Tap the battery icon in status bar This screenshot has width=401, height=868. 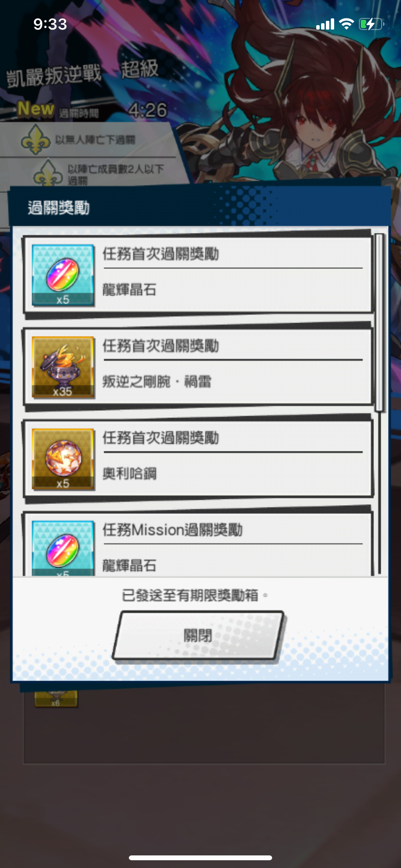click(x=371, y=24)
